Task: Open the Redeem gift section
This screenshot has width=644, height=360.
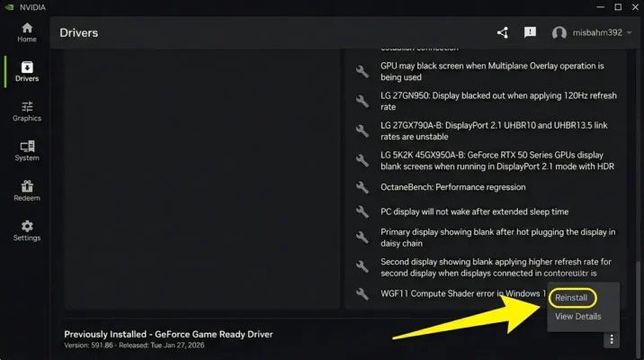Action: 27,191
